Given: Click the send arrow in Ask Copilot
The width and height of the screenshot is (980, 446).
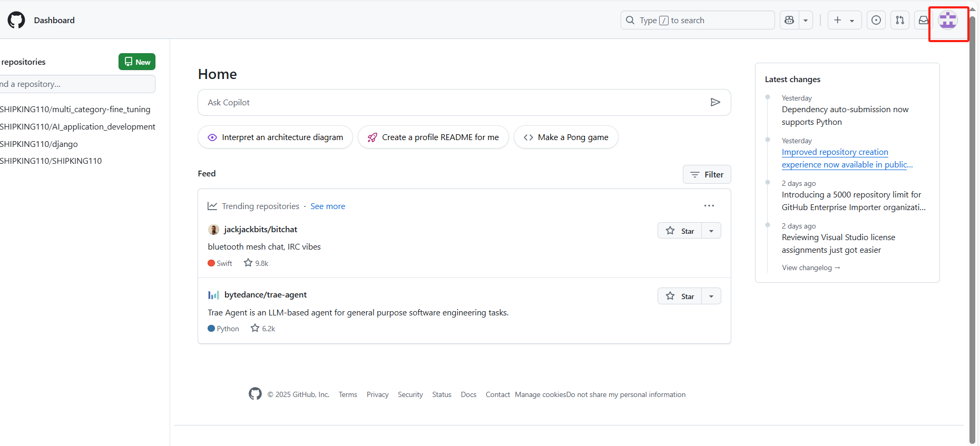Looking at the screenshot, I should 715,102.
